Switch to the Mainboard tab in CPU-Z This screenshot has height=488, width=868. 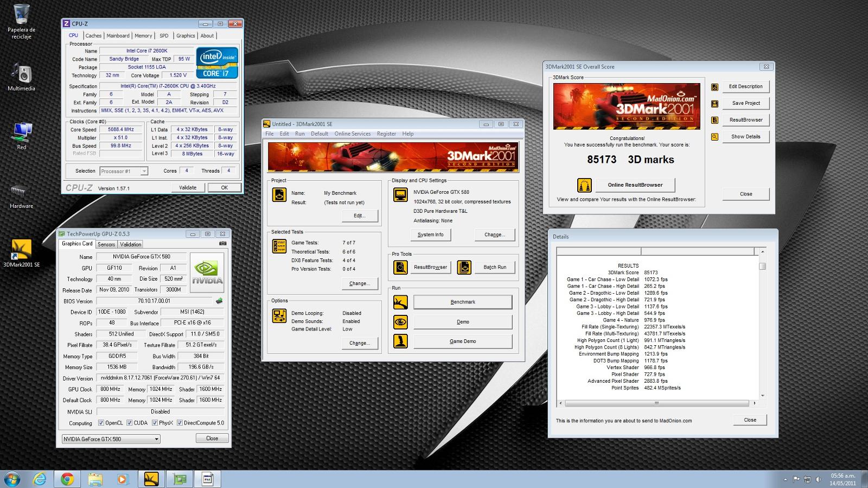(118, 36)
